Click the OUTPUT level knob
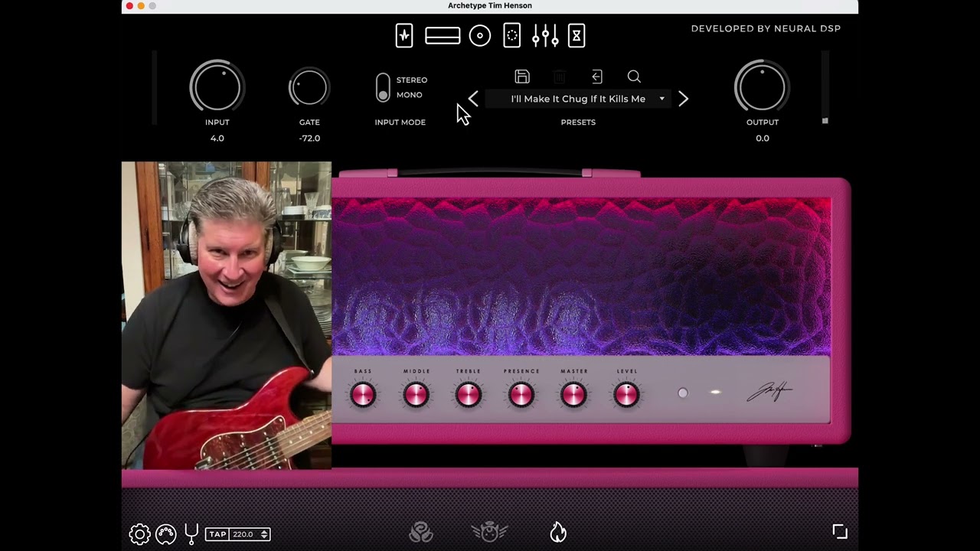980x551 pixels. click(762, 87)
